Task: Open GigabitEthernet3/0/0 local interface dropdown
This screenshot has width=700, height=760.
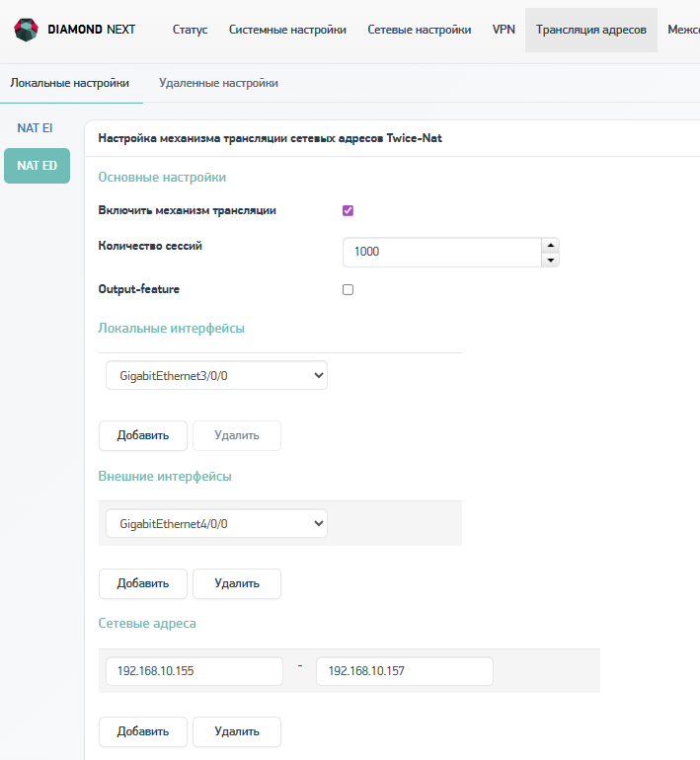Action: 216,375
